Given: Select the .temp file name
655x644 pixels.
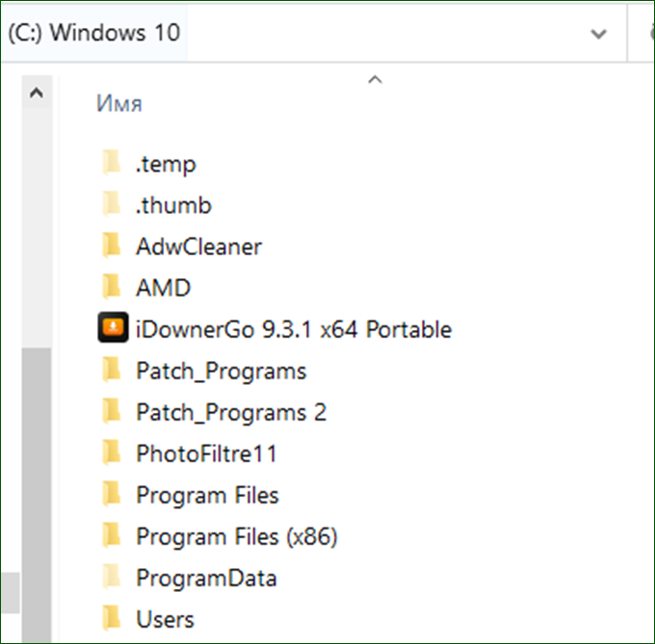Looking at the screenshot, I should [166, 164].
